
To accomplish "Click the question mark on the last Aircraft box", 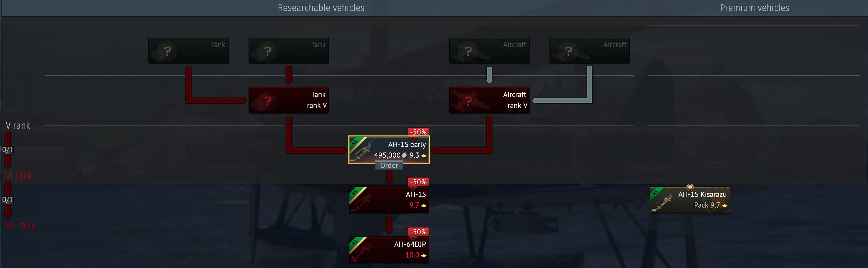I will [568, 51].
